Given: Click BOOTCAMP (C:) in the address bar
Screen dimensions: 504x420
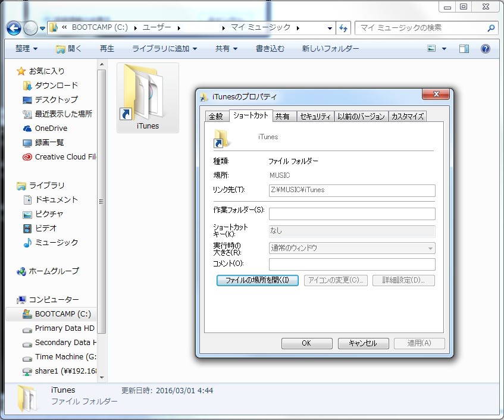Looking at the screenshot, I should 99,27.
